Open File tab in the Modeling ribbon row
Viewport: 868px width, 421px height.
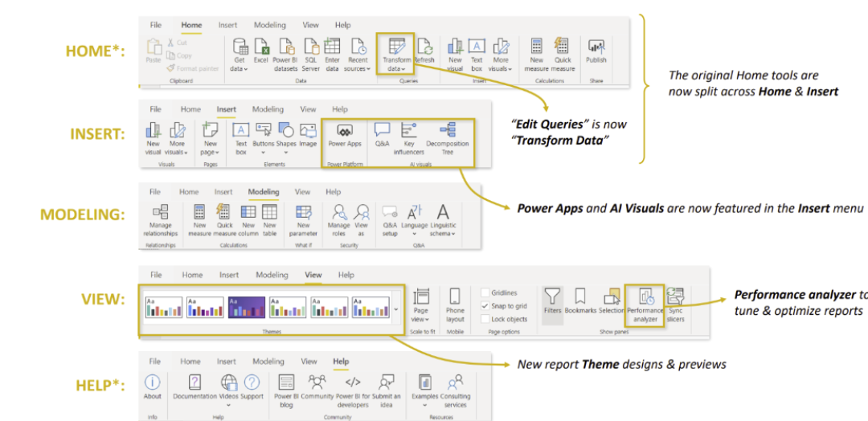155,191
